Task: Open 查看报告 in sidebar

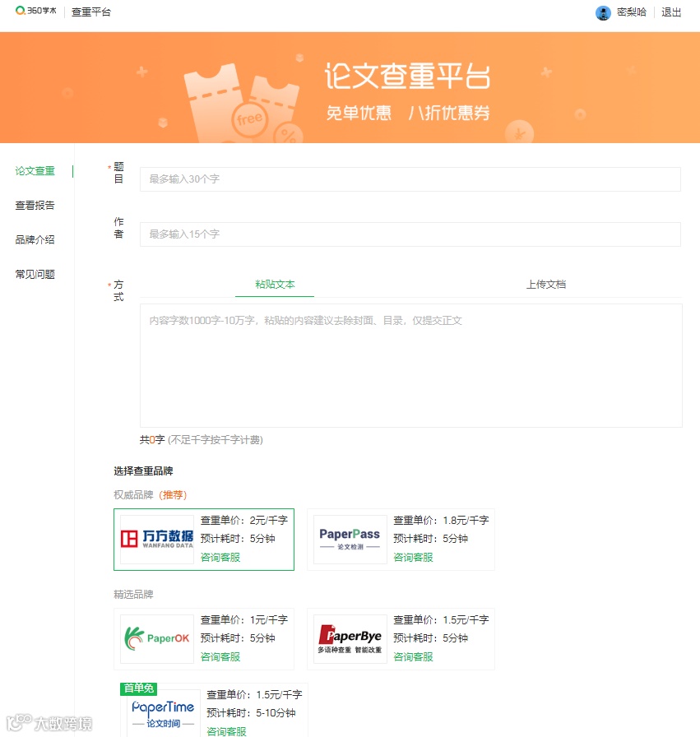Action: point(35,206)
